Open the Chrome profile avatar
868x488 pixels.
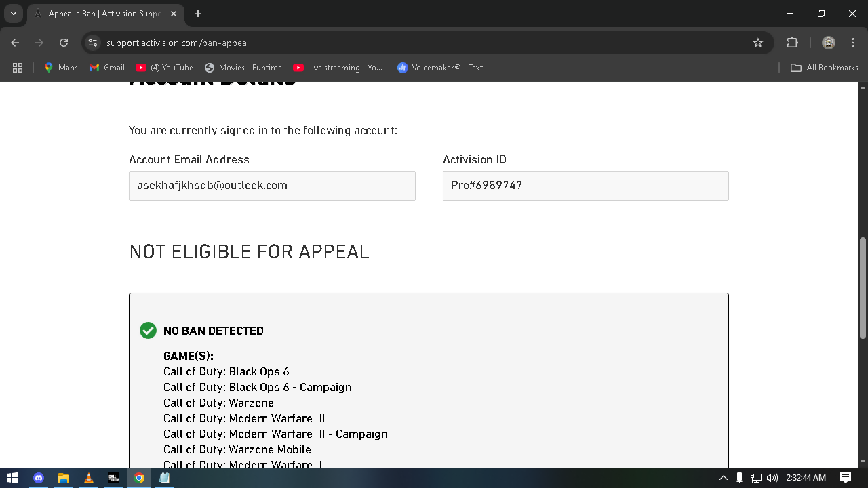[x=829, y=43]
